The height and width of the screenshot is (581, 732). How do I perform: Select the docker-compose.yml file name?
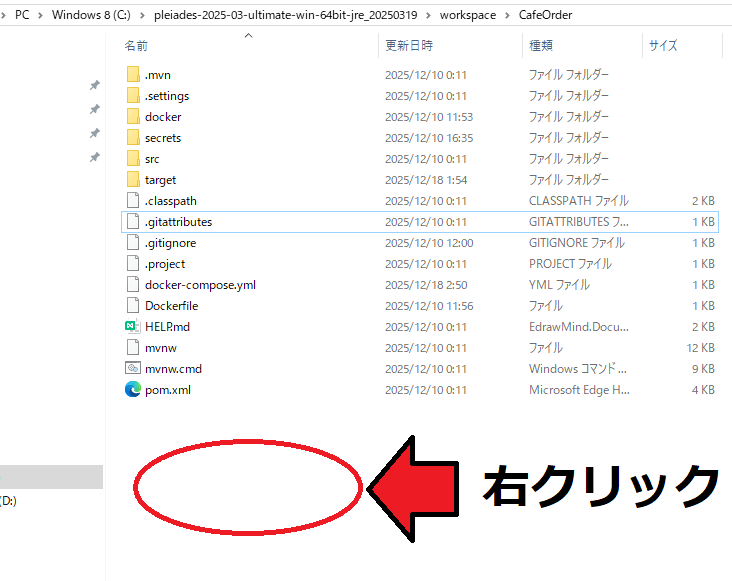click(x=200, y=285)
